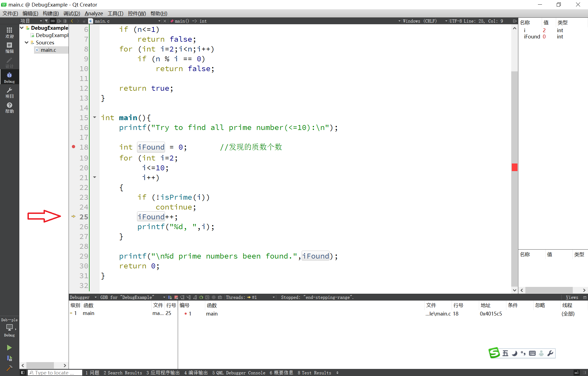Toggle synchronize-with-editor link icon
This screenshot has width=588, height=376.
tap(53, 21)
